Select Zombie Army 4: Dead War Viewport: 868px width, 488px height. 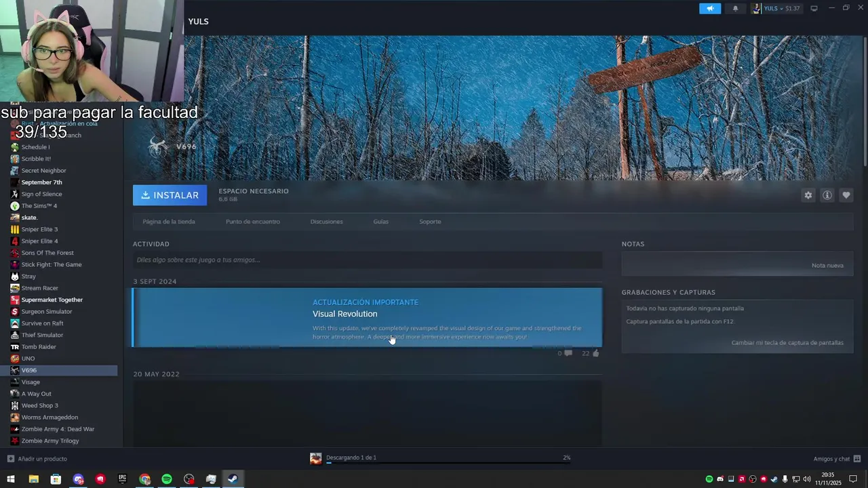(x=58, y=429)
